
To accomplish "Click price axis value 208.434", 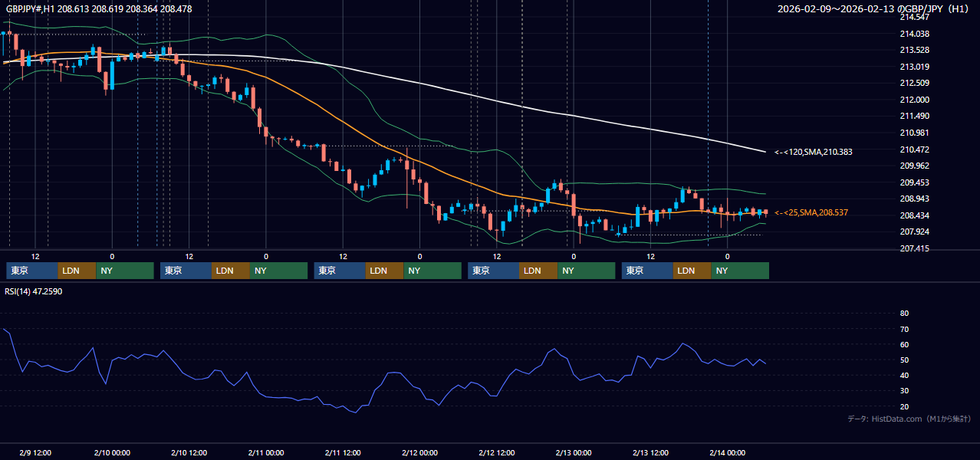I will point(914,215).
